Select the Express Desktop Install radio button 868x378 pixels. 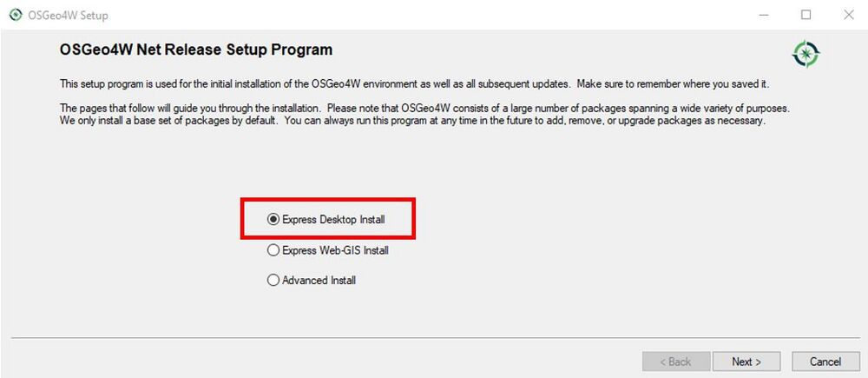pyautogui.click(x=273, y=220)
